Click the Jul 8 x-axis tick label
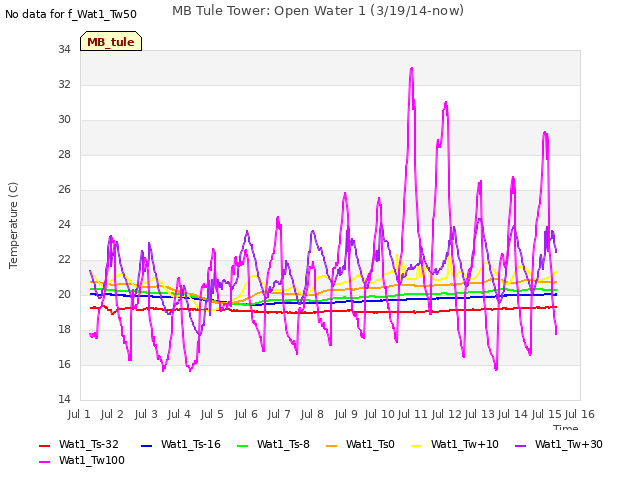Image resolution: width=640 pixels, height=480 pixels. point(312,414)
